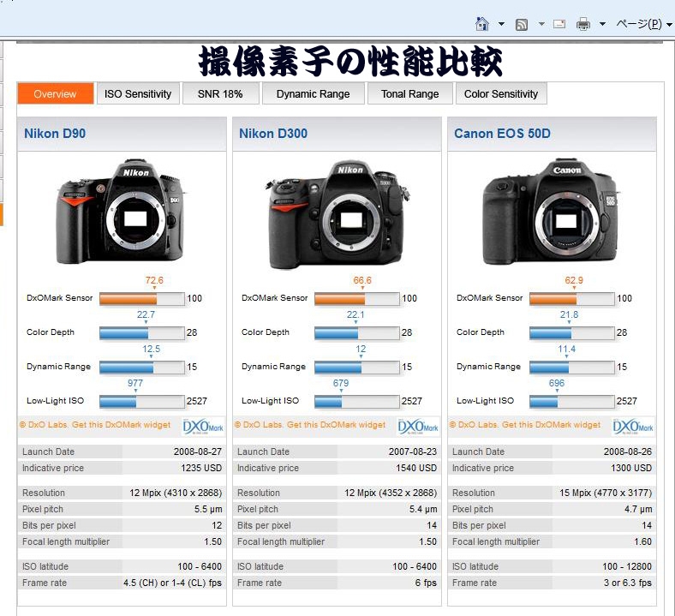This screenshot has width=675, height=616.
Task: Open the Tonal Range tab
Action: pyautogui.click(x=409, y=93)
